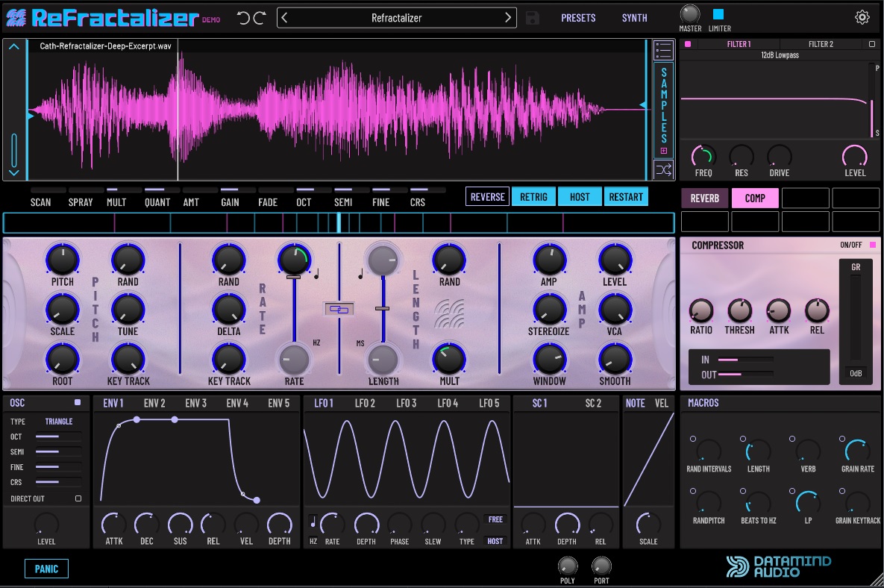Open the Refractalizer preset name dropdown

click(x=396, y=18)
